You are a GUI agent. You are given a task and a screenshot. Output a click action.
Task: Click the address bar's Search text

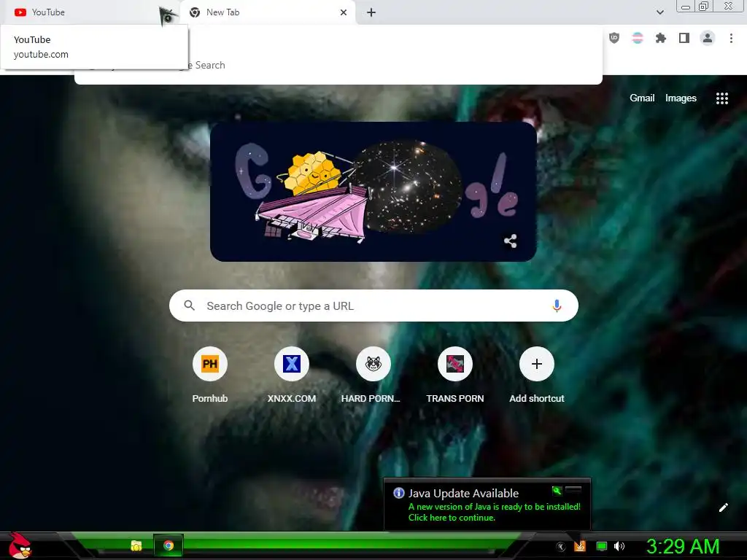(210, 65)
